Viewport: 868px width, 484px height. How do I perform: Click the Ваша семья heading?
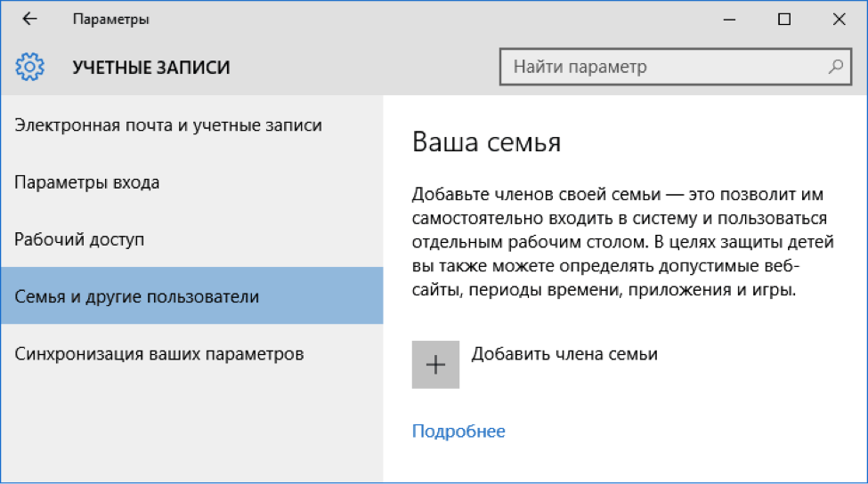pyautogui.click(x=486, y=142)
